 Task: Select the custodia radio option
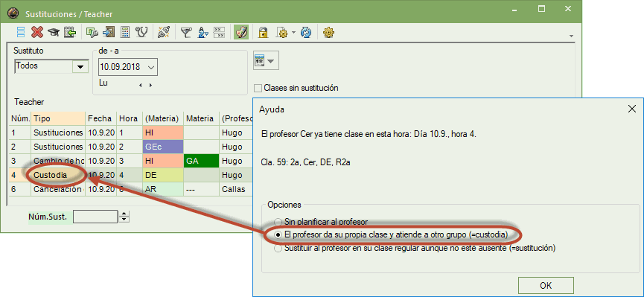pyautogui.click(x=278, y=235)
